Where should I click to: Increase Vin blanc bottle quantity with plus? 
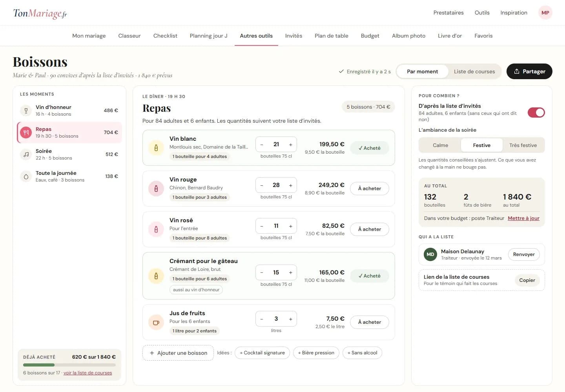(290, 145)
